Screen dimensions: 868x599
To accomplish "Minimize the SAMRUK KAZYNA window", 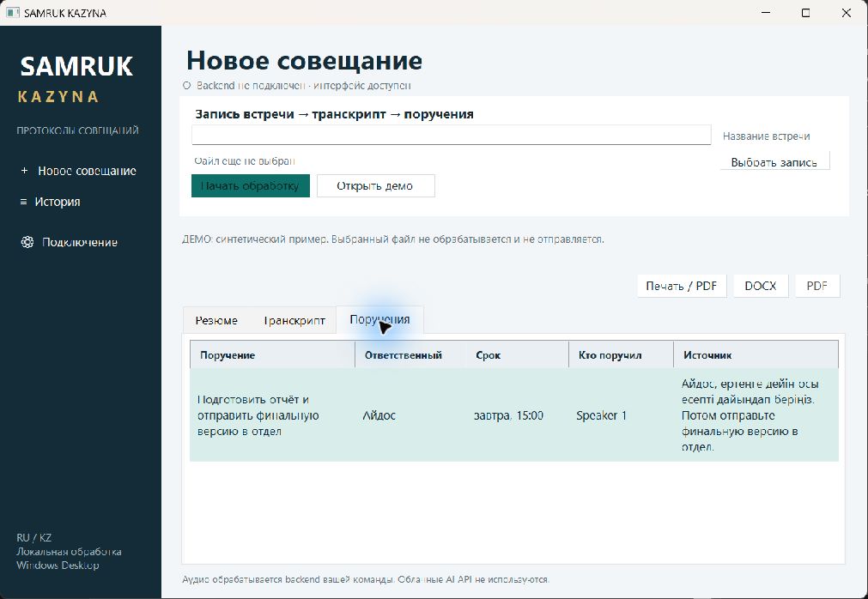I will 766,13.
